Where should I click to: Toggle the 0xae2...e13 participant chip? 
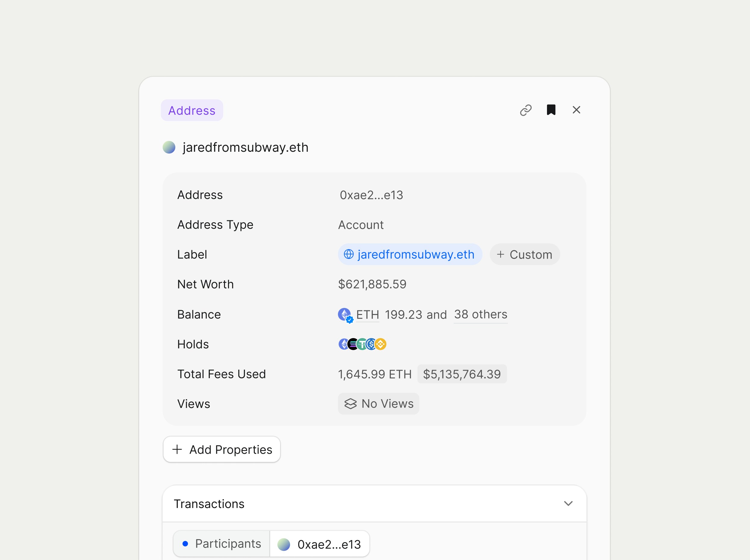[x=319, y=543]
